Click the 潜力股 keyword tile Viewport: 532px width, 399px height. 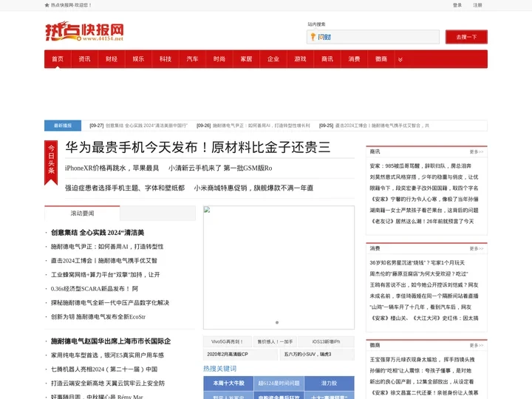click(x=329, y=383)
